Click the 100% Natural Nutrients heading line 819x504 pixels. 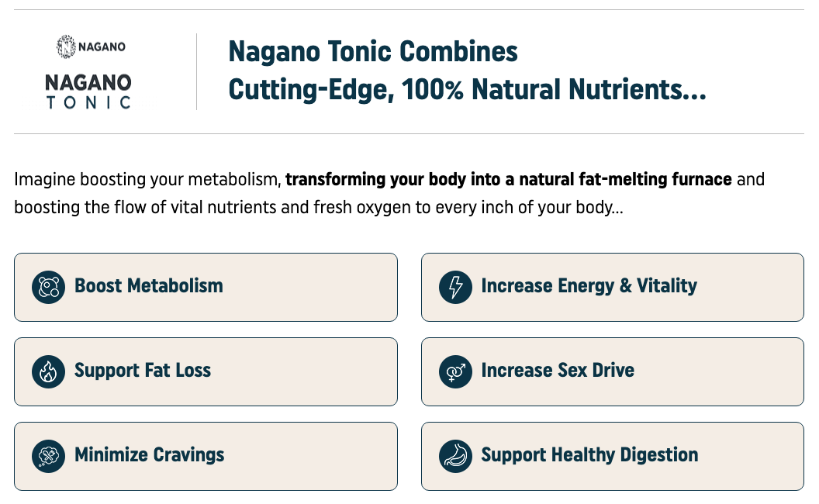[x=468, y=89]
